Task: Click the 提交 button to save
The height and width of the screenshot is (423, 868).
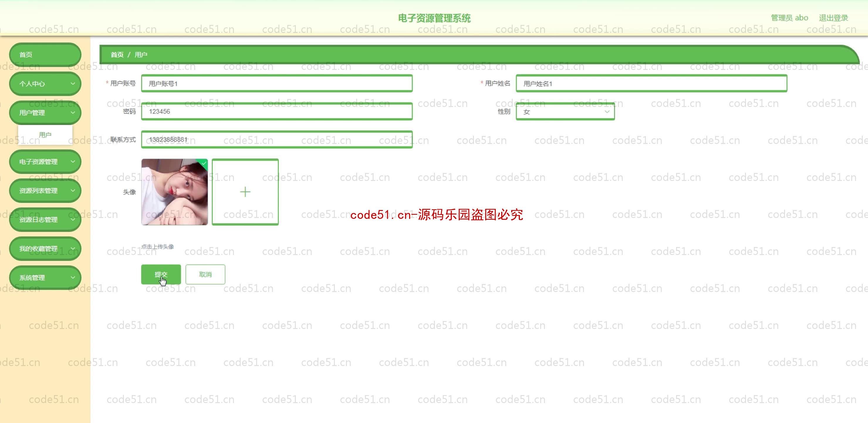Action: tap(161, 274)
